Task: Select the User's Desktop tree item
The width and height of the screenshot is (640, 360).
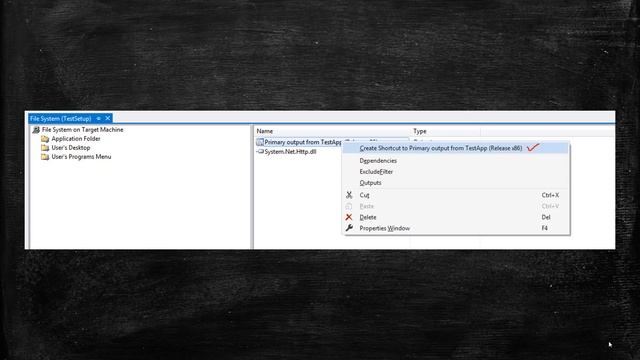Action: [x=71, y=148]
